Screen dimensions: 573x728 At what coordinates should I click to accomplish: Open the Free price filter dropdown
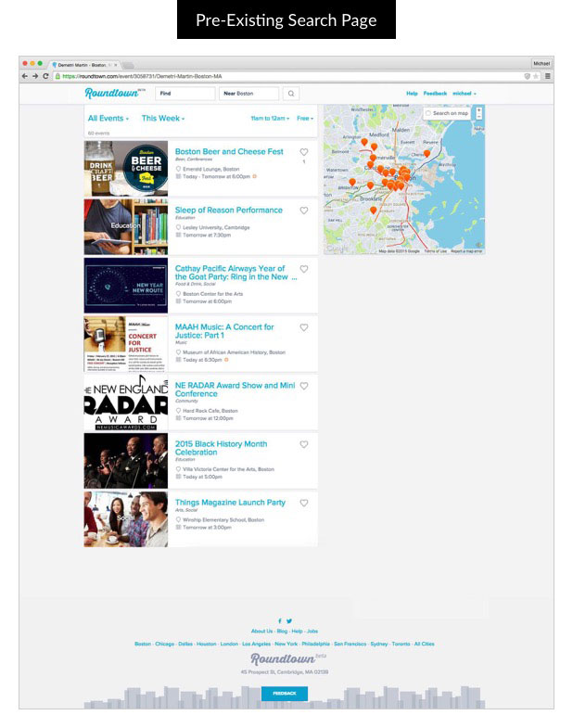click(x=305, y=119)
